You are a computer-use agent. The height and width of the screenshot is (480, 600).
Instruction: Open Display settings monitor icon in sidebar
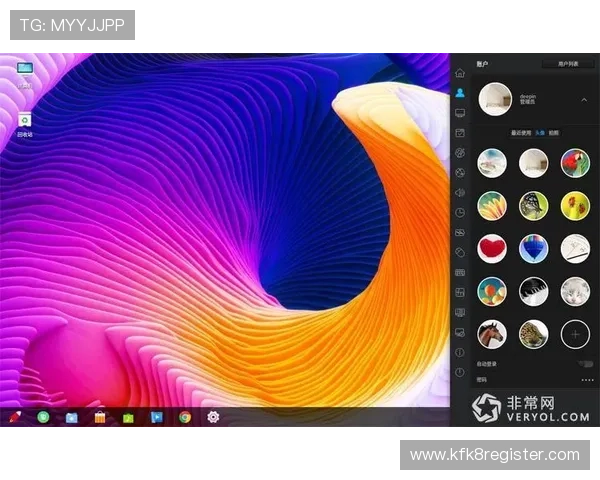460,113
